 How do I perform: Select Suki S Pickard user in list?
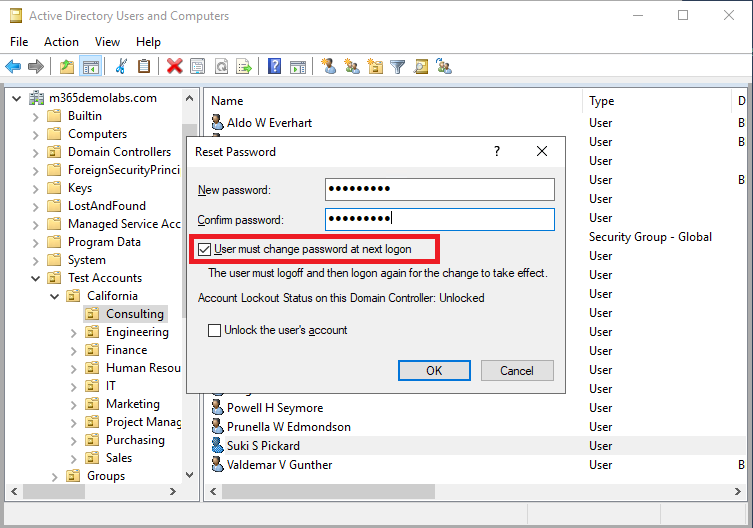262,446
